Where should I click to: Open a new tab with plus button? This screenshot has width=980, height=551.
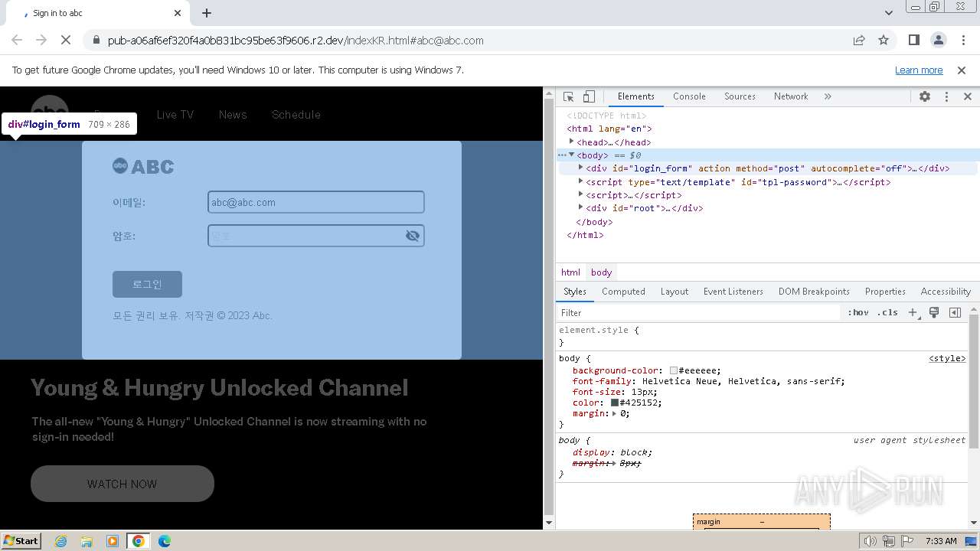coord(207,13)
